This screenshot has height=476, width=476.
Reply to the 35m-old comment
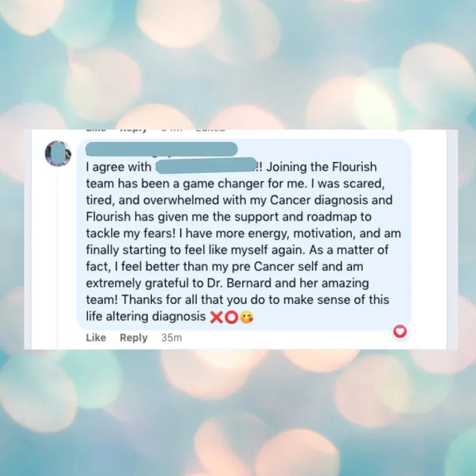click(134, 338)
